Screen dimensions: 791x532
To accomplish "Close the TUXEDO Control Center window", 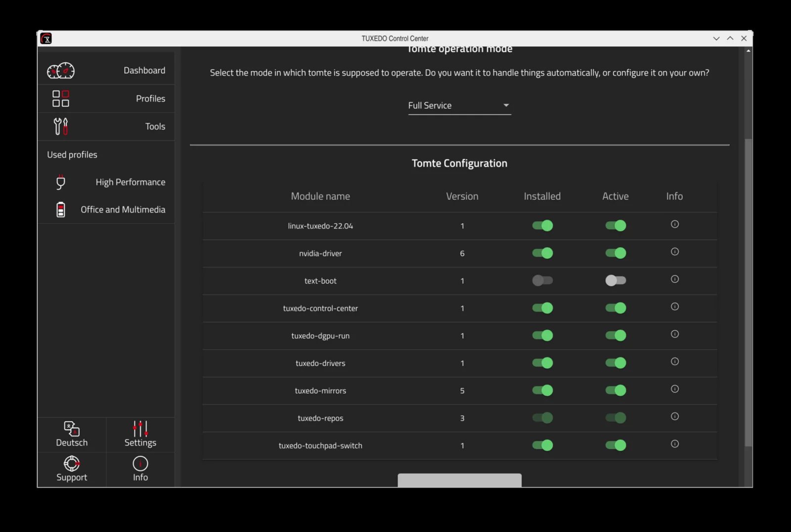I will [x=744, y=39].
